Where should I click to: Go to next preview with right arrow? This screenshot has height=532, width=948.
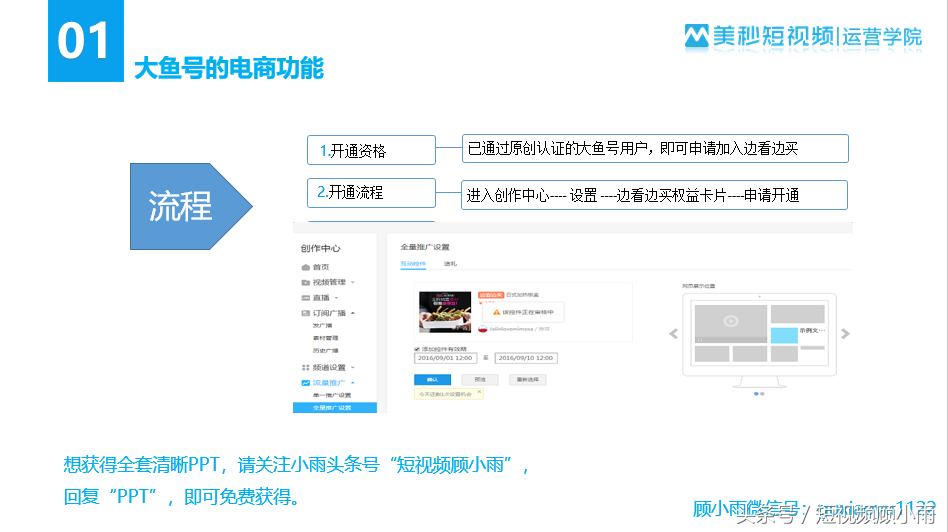pyautogui.click(x=845, y=334)
